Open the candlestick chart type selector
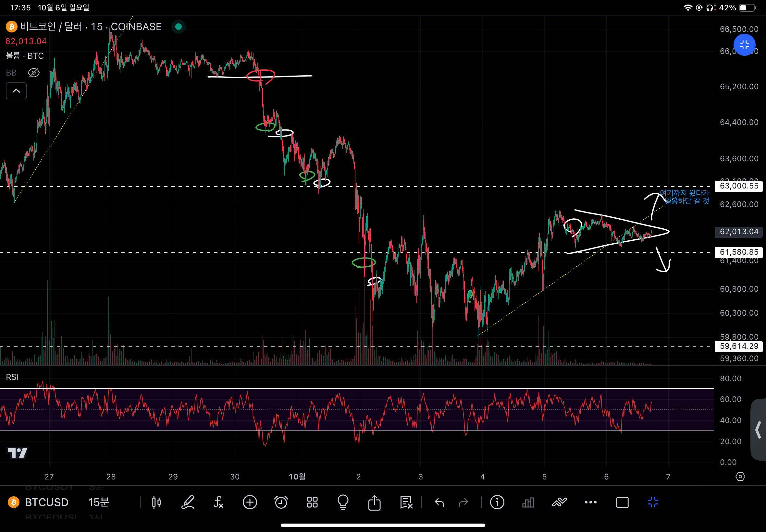 click(156, 502)
